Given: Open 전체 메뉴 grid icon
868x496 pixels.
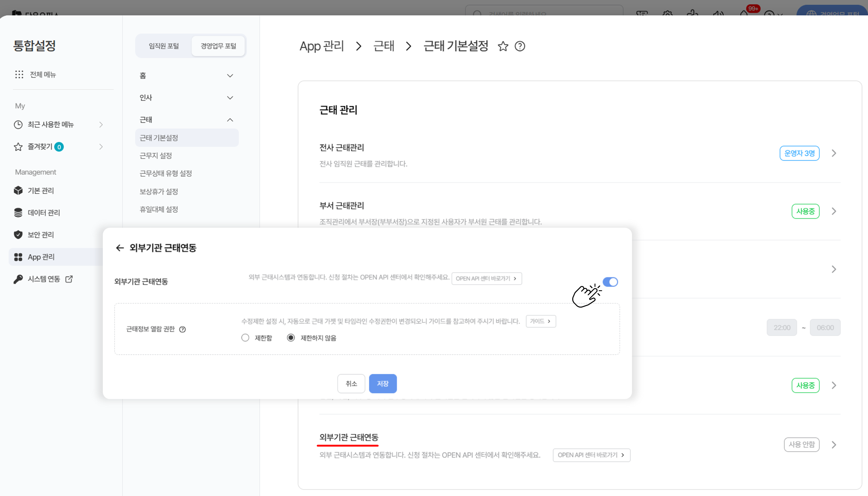Looking at the screenshot, I should pos(19,74).
